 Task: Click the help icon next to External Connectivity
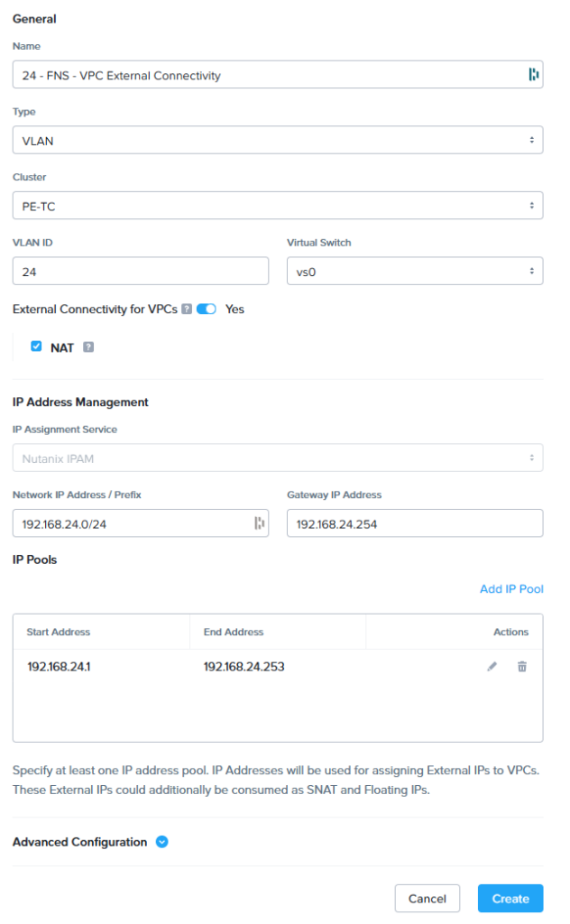[187, 309]
